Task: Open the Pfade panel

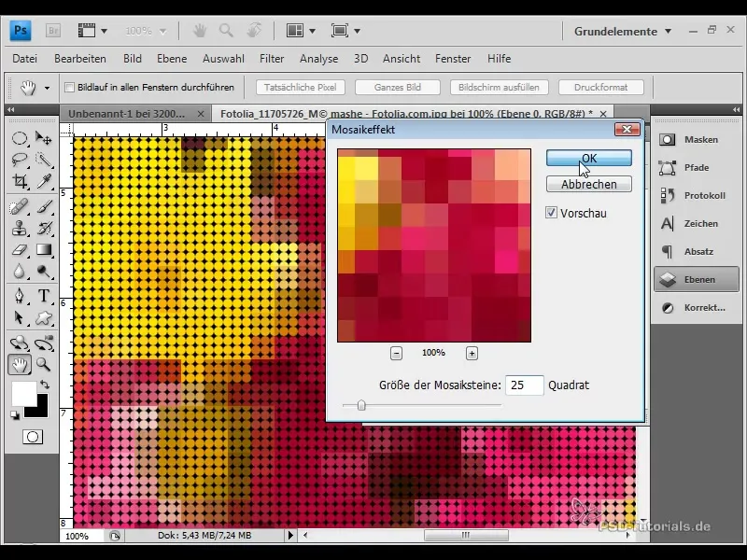Action: [x=694, y=168]
